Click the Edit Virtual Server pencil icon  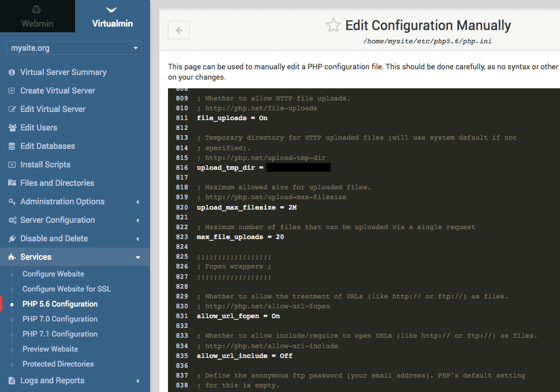[12, 109]
